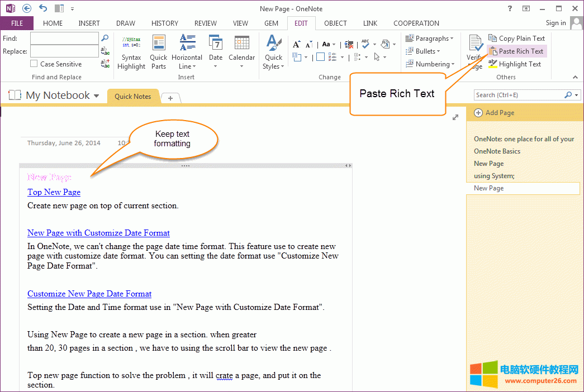The image size is (584, 392).
Task: Open the Quick Notes section tab
Action: (132, 97)
